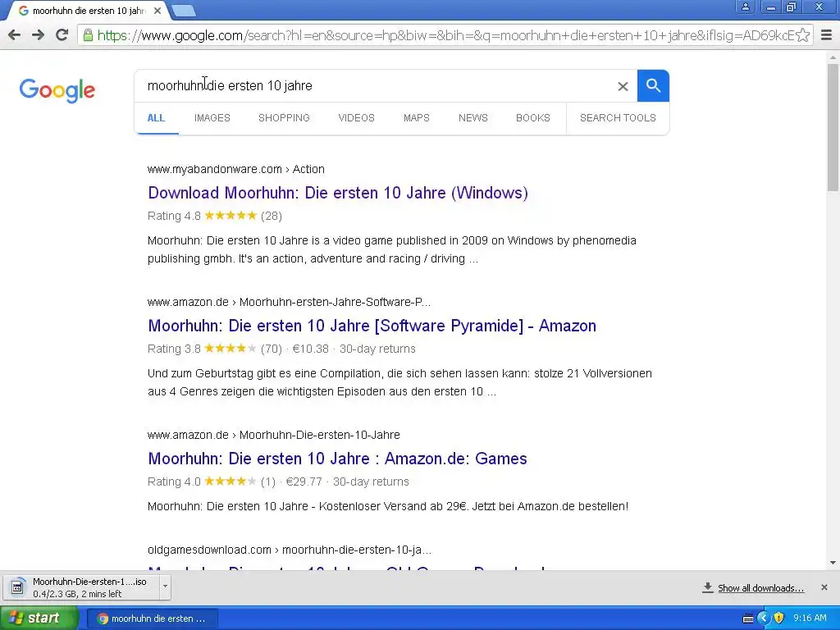Expand hidden tray icons arrow
This screenshot has width=840, height=630.
[x=764, y=619]
